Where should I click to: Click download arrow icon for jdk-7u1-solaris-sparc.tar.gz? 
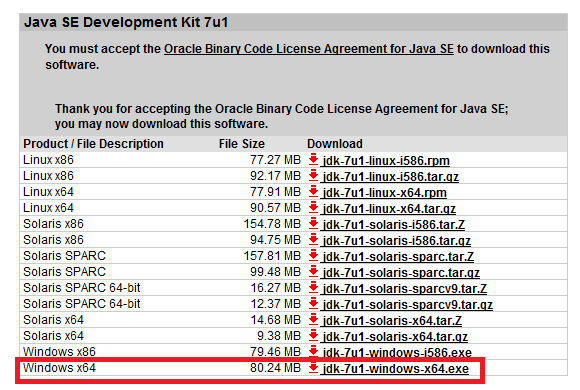coord(313,271)
